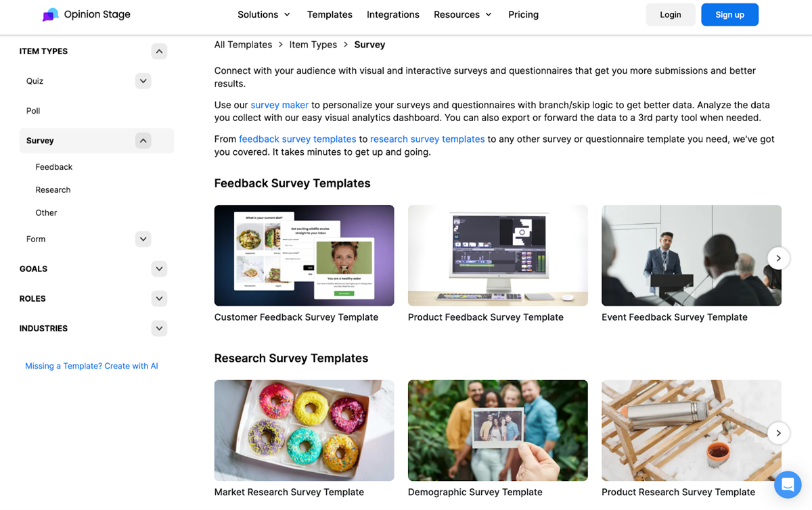The image size is (812, 510).
Task: Expand the Form category chevron
Action: click(x=143, y=239)
